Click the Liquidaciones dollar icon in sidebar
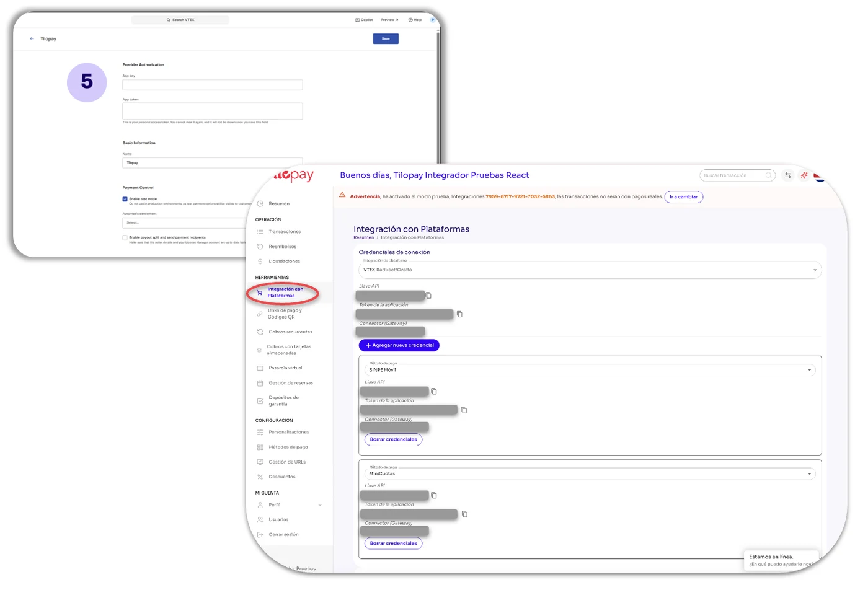 point(260,262)
